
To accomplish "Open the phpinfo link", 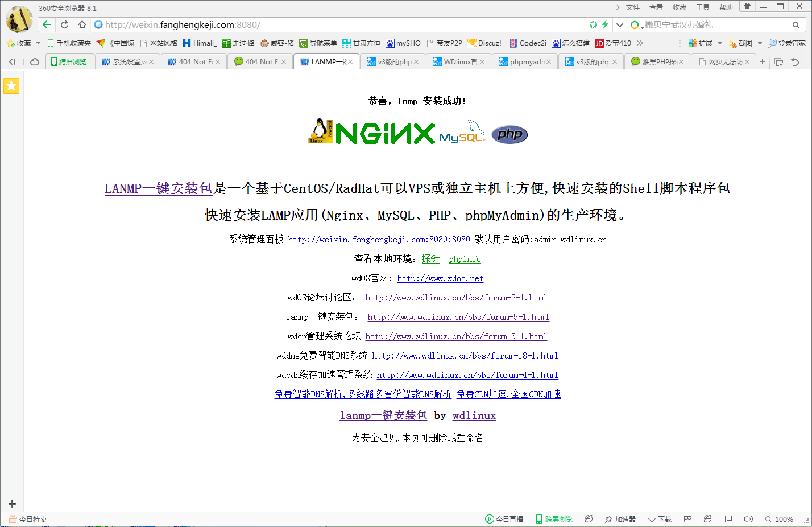I will click(465, 259).
